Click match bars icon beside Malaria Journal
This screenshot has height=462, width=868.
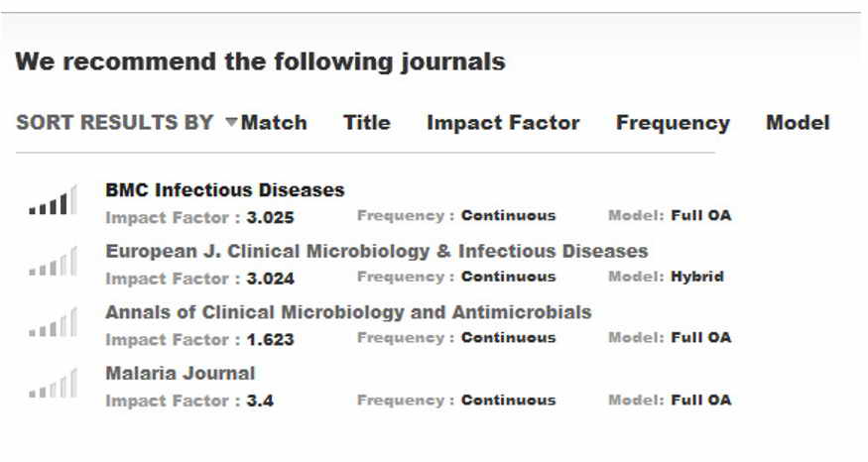(x=53, y=384)
